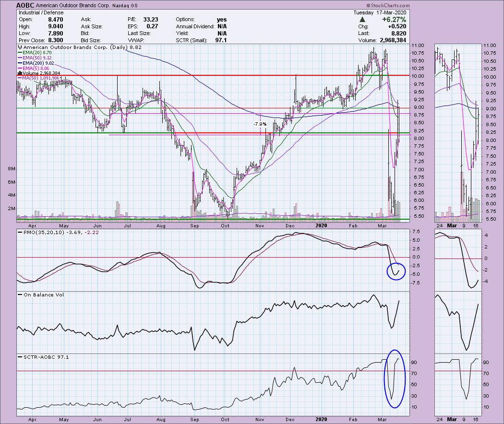Image resolution: width=504 pixels, height=424 pixels.
Task: Click the candlestick icon before the Daily chart title
Action: 20,47
